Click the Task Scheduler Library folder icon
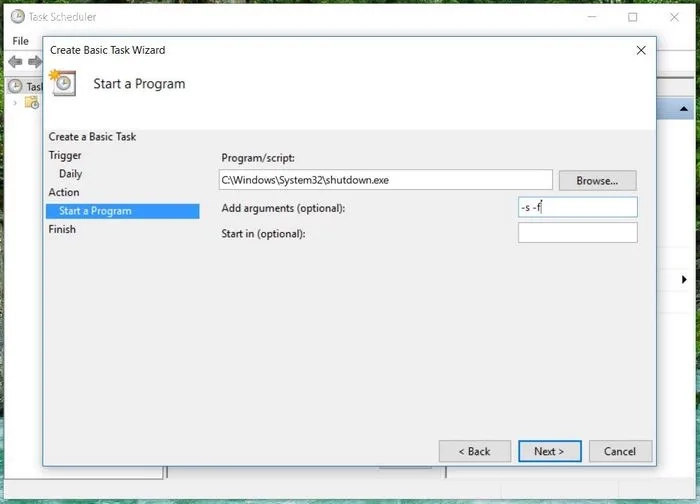The height and width of the screenshot is (504, 700). tap(31, 102)
